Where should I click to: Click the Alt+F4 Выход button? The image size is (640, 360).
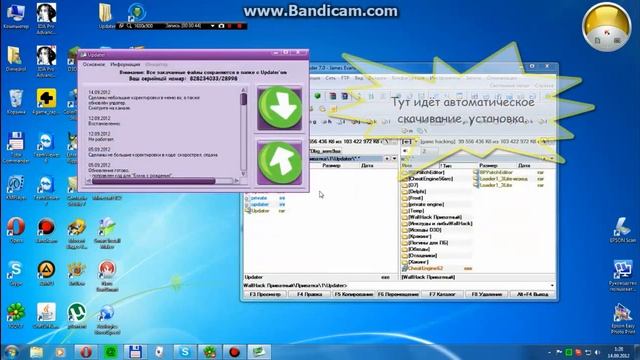tap(532, 294)
